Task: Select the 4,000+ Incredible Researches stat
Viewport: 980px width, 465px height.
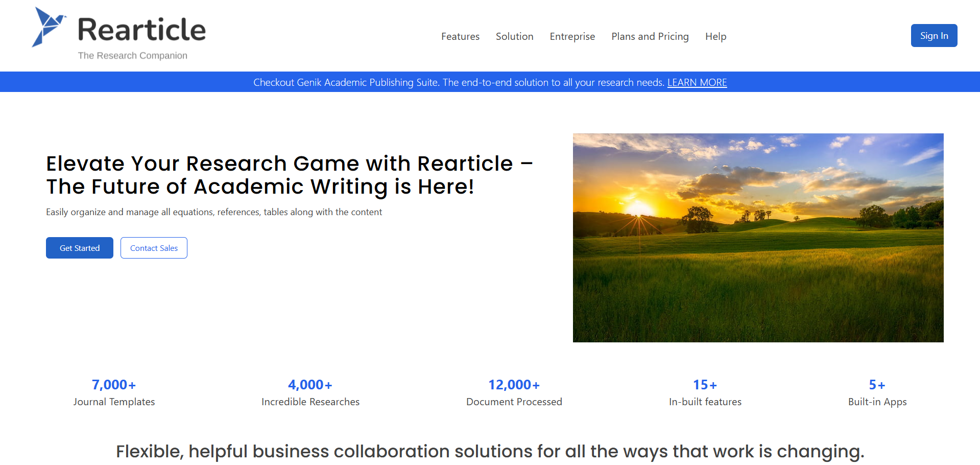Action: pyautogui.click(x=310, y=392)
